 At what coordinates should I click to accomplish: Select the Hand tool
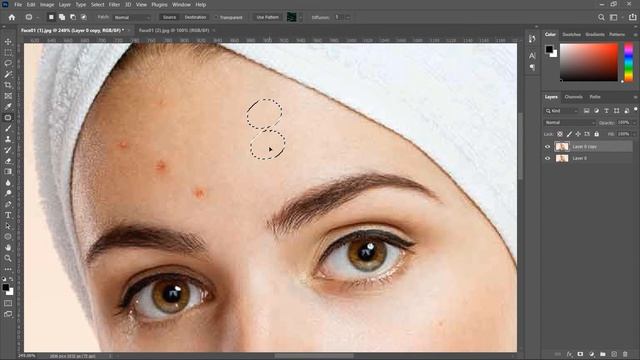pos(8,247)
